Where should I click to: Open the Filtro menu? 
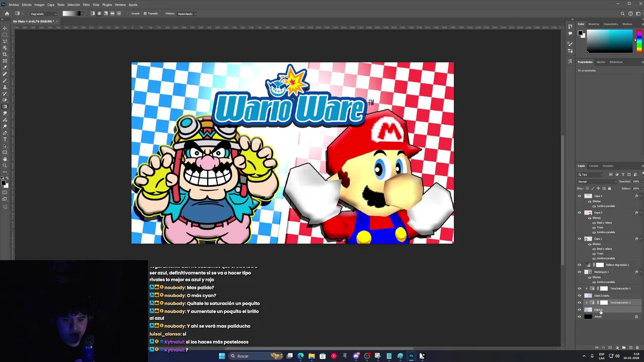(x=86, y=5)
